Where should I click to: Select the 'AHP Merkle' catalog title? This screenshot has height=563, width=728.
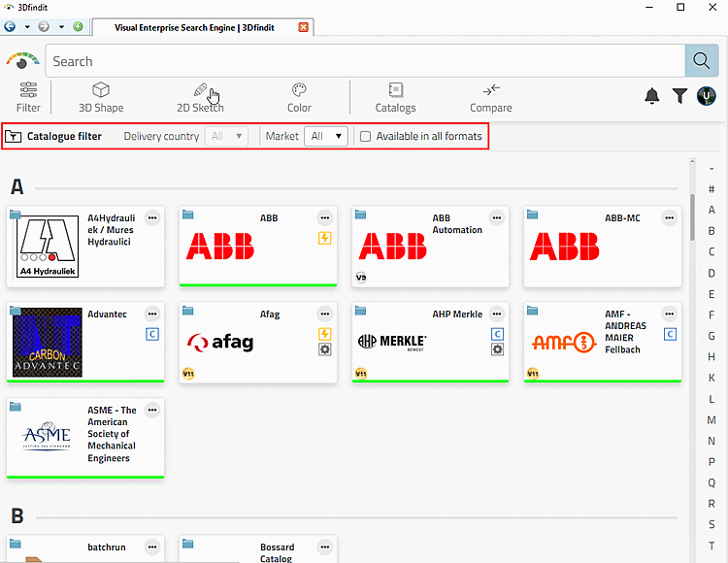(457, 314)
